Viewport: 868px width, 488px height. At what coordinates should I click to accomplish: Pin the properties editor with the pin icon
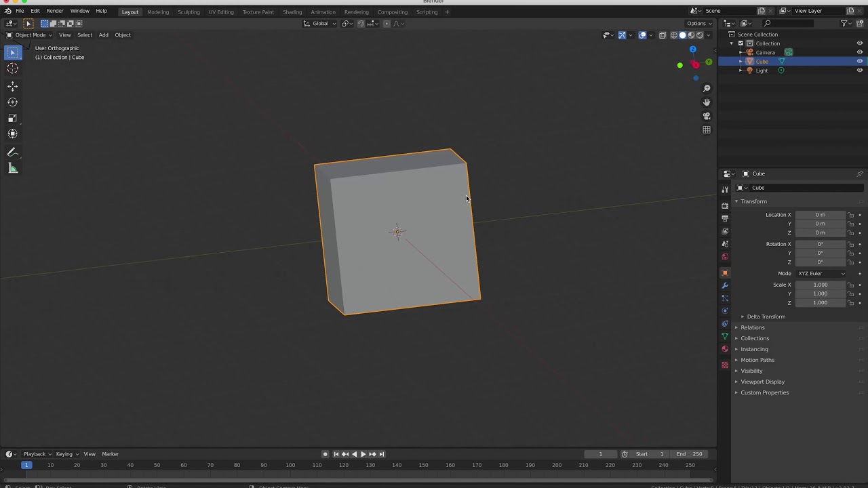coord(860,174)
